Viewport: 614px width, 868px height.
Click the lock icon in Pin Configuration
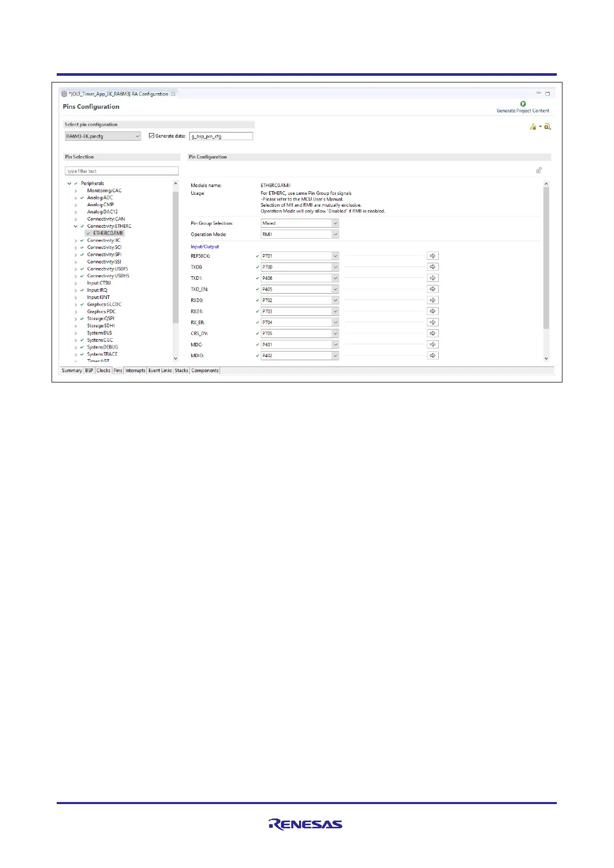click(x=539, y=170)
